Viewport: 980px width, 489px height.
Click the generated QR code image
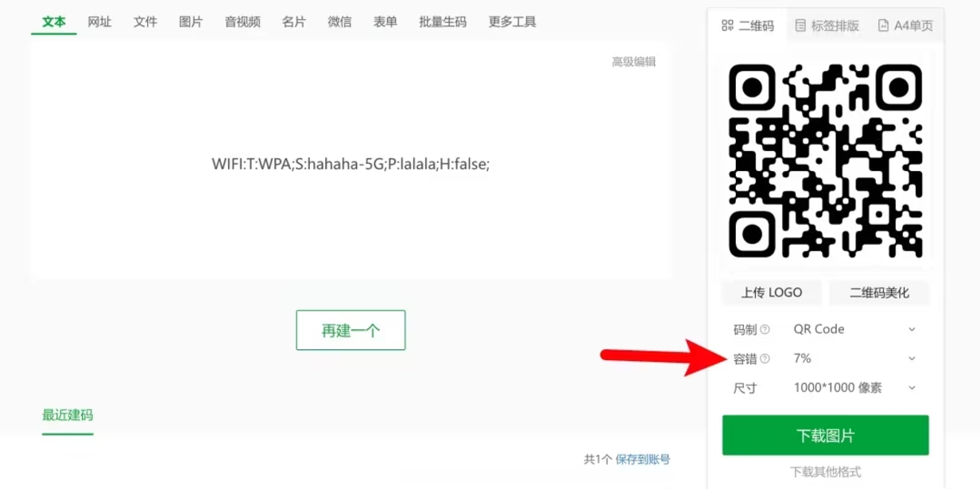(x=825, y=161)
